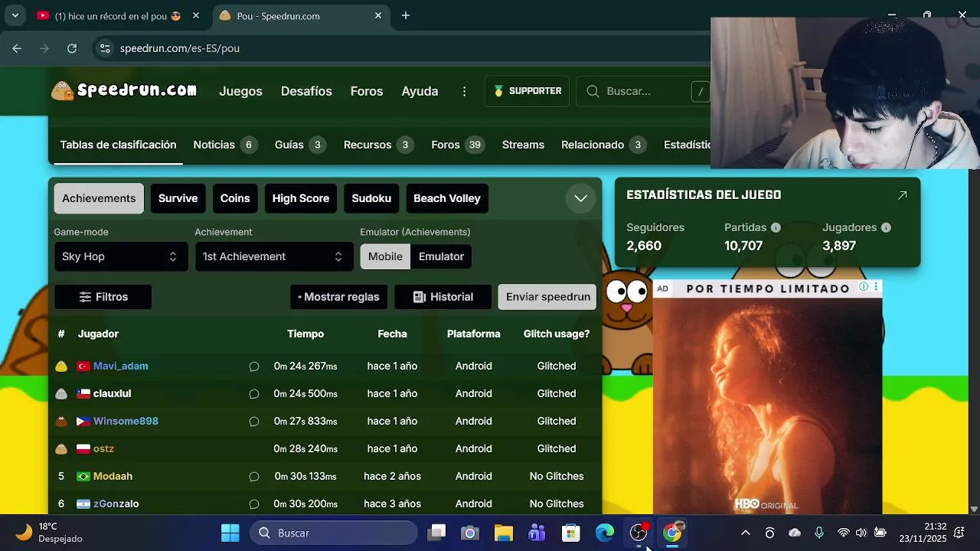980x551 pixels.
Task: Open a new browser tab
Action: [x=406, y=15]
